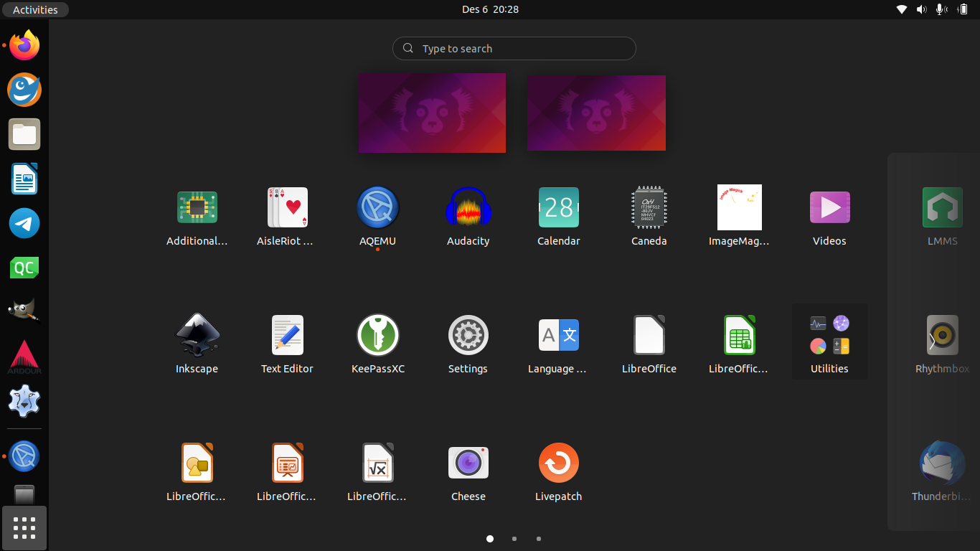Viewport: 980px width, 551px height.
Task: Switch to running AQEMU in dock
Action: (x=24, y=456)
